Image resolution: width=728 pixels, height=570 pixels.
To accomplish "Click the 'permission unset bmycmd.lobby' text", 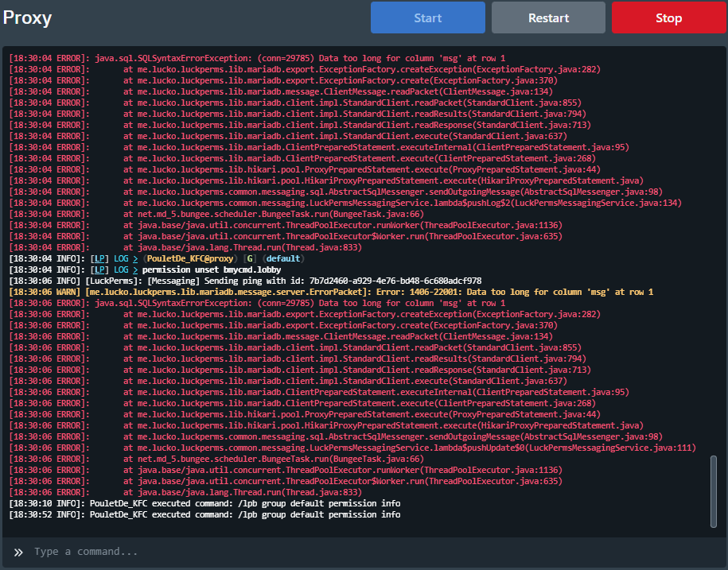I will pyautogui.click(x=212, y=269).
